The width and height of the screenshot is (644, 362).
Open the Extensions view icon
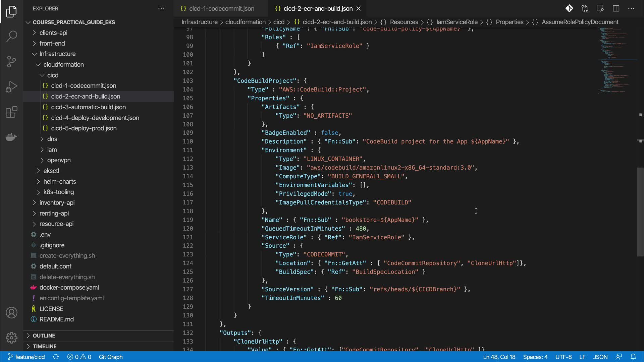tap(11, 112)
